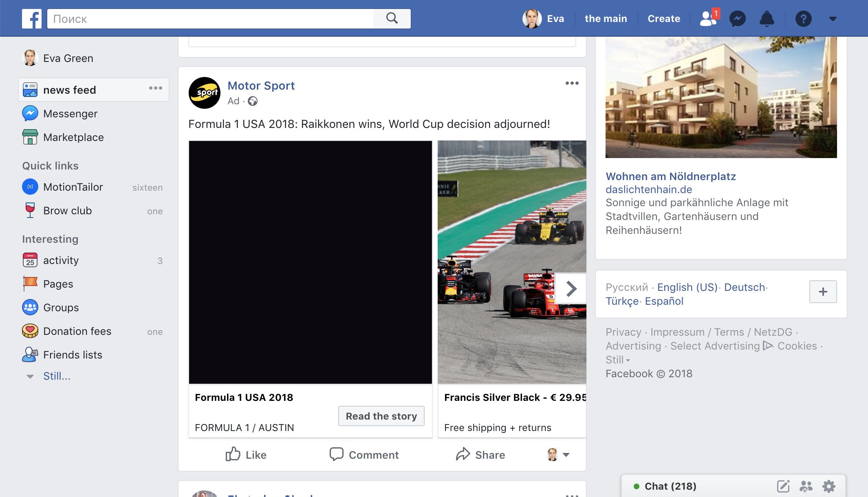This screenshot has height=497, width=868.
Task: Switch language to Türkçe
Action: point(622,301)
